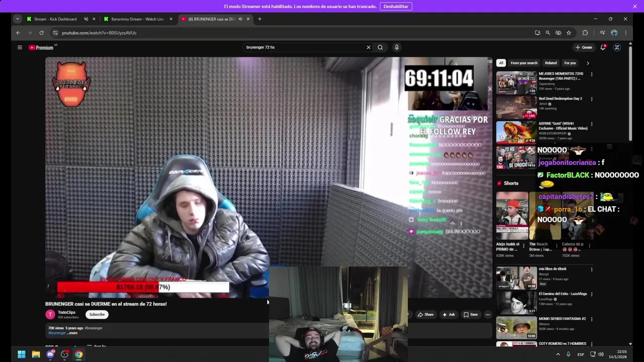Open options for COTY ROMERO vs 7 HOMBRES
The height and width of the screenshot is (362, 644).
pos(592,344)
